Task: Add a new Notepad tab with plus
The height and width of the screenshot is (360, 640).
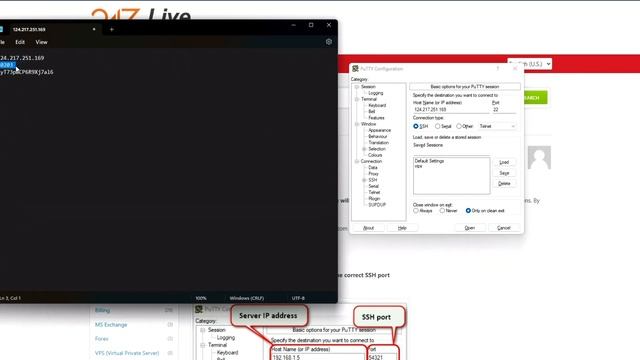Action: 111,29
